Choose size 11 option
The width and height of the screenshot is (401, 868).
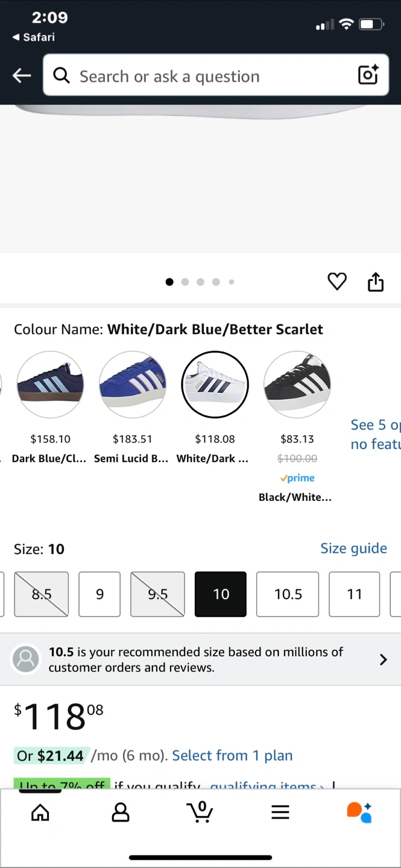point(355,594)
